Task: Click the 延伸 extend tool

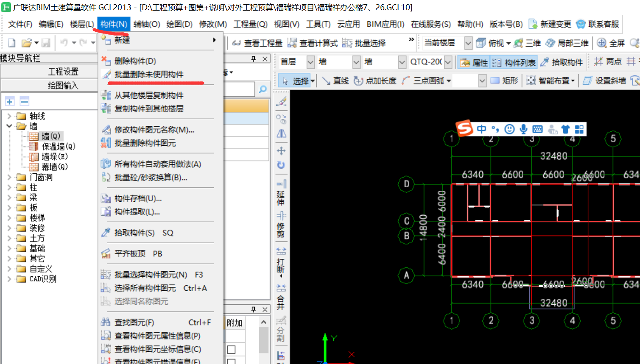Action: [x=281, y=192]
